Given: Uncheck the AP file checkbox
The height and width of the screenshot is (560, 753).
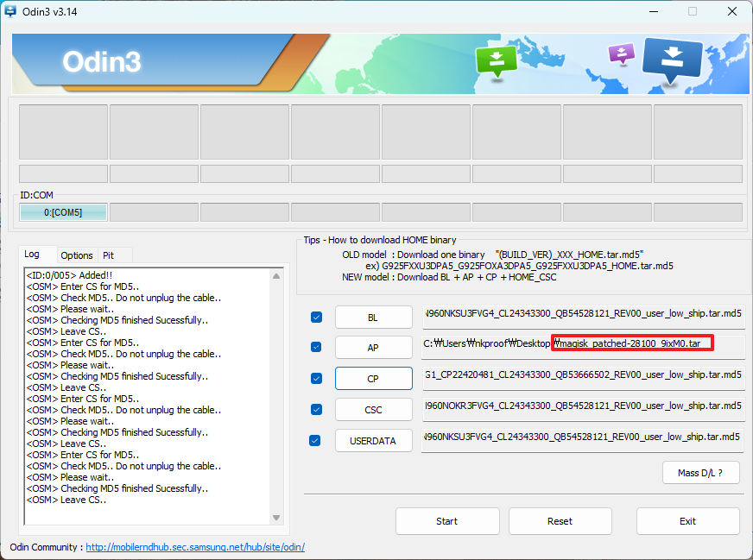Looking at the screenshot, I should pos(316,347).
